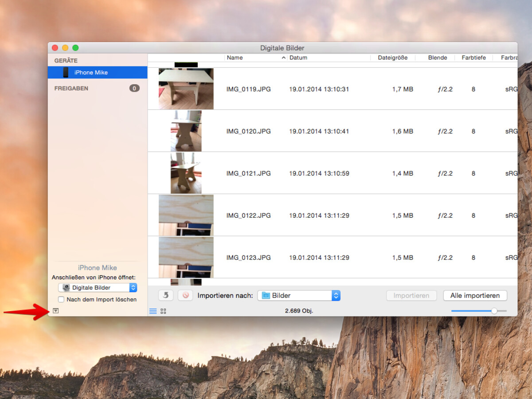
Task: Select the IMG_0122.JPG wood thumbnail
Action: tap(186, 215)
